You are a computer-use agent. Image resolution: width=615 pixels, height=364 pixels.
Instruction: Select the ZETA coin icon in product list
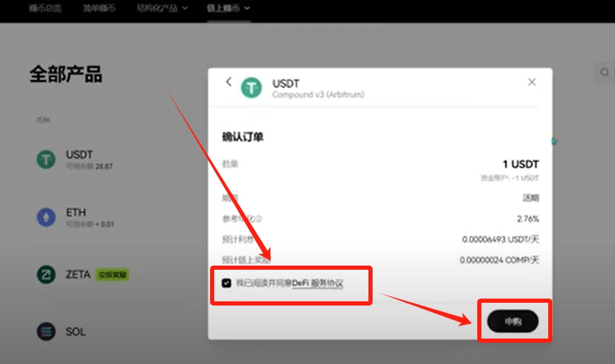pyautogui.click(x=46, y=275)
